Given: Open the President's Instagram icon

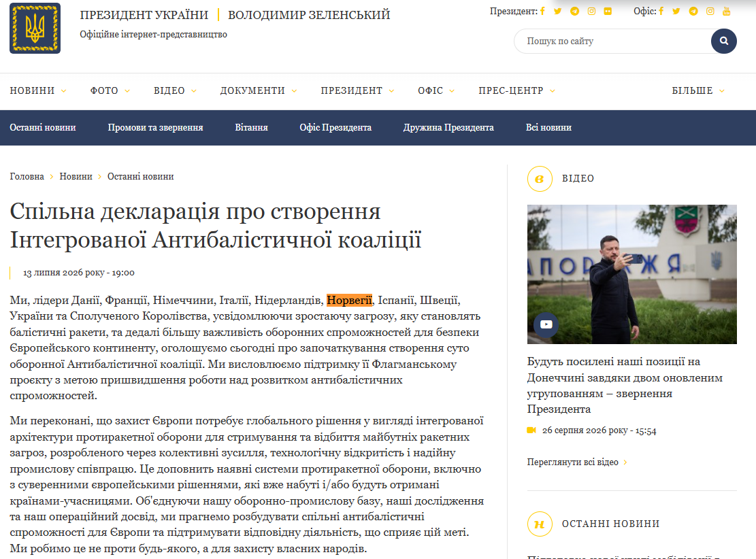Looking at the screenshot, I should click(x=591, y=11).
